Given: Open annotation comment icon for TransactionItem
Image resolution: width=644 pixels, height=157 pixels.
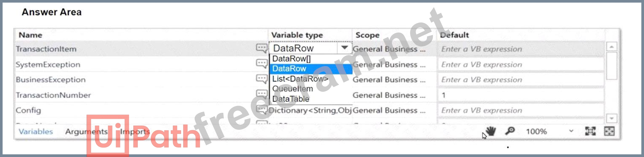Looking at the screenshot, I should click(261, 48).
